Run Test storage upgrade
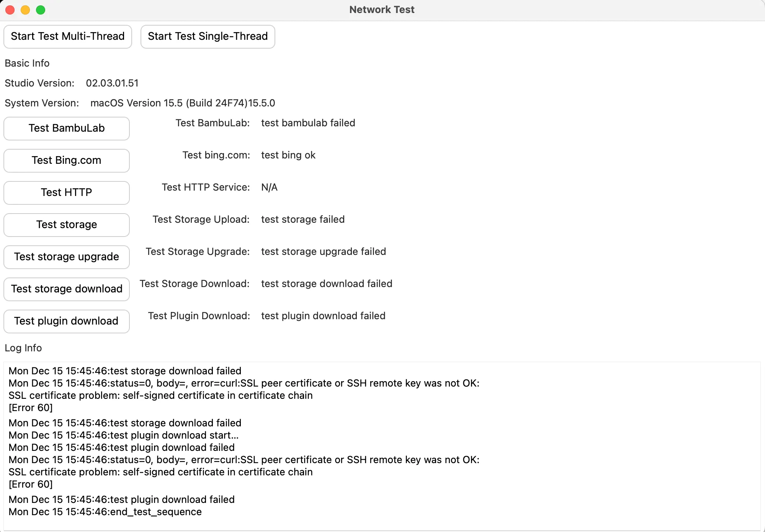Screen dimensions: 765x532 pyautogui.click(x=67, y=257)
